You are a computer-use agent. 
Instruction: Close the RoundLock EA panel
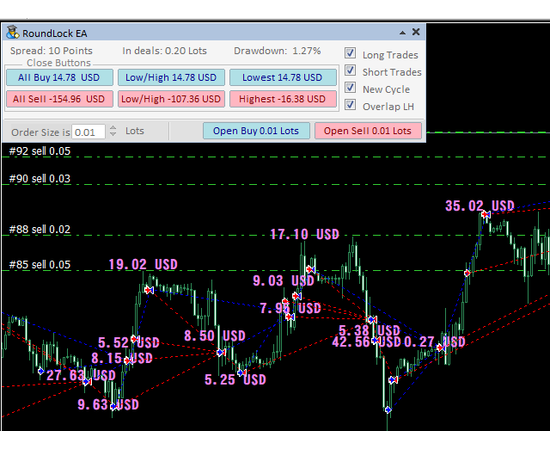coord(416,32)
